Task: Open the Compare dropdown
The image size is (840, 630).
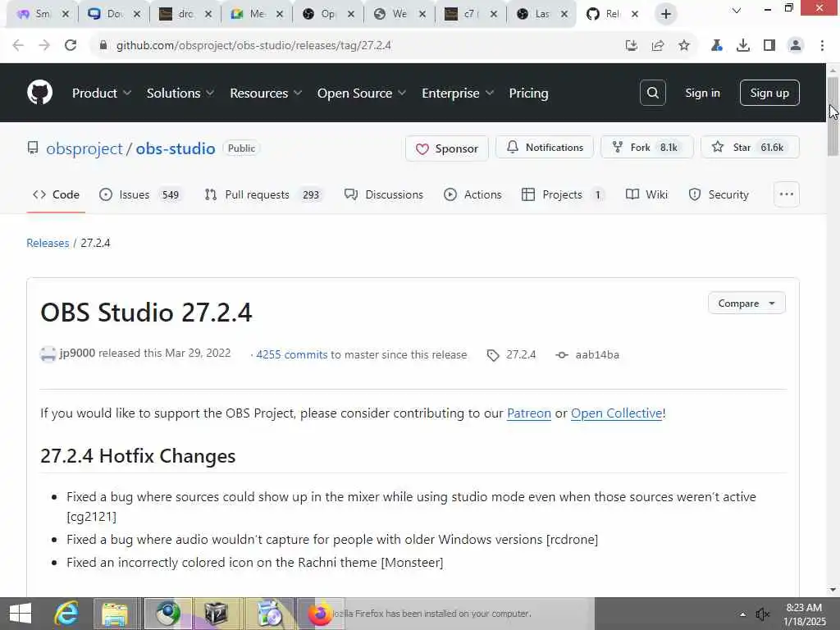Action: coord(746,304)
